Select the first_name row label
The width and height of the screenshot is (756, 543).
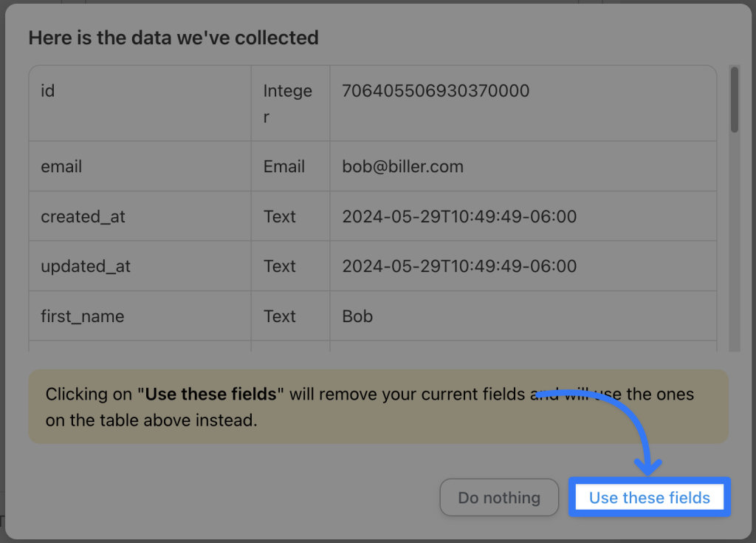coord(82,316)
